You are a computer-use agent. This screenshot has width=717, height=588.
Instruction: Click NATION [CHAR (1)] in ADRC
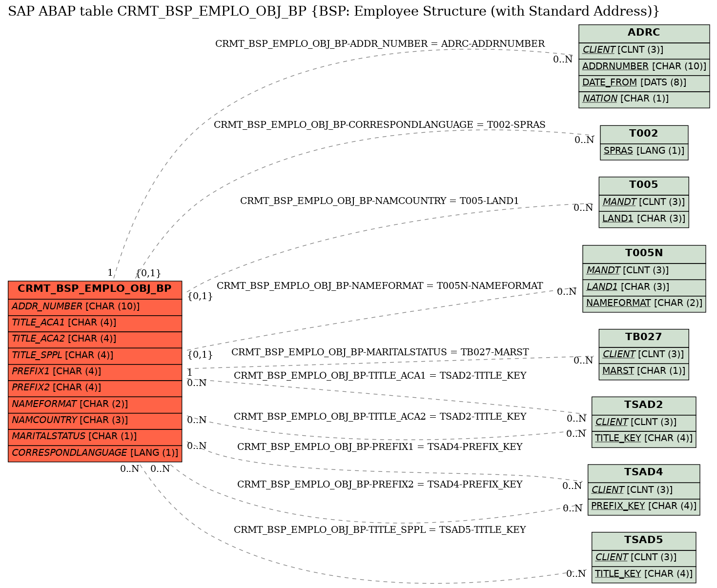click(x=644, y=99)
